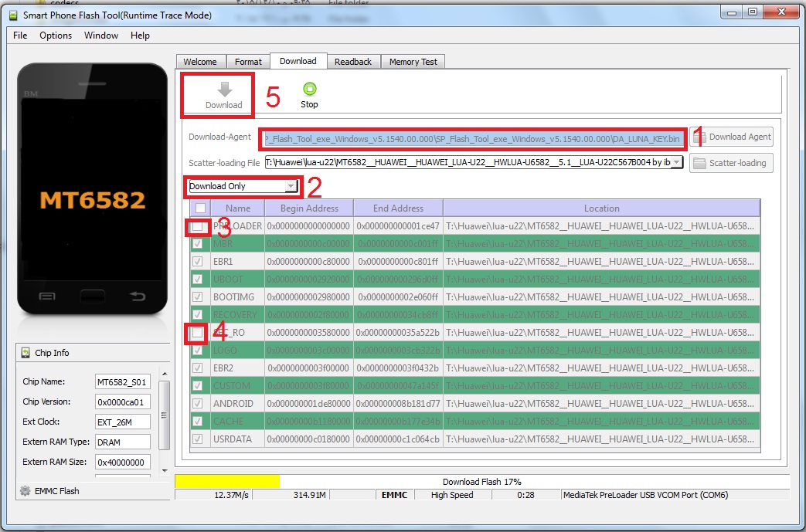Click the Download Flash progress bar
Image resolution: width=806 pixels, height=532 pixels.
[482, 482]
